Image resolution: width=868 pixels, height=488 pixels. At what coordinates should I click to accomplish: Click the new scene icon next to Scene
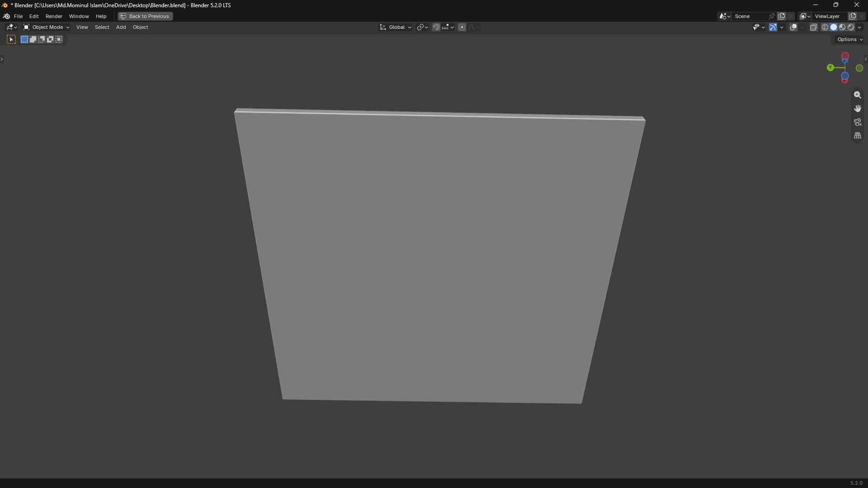click(x=782, y=16)
